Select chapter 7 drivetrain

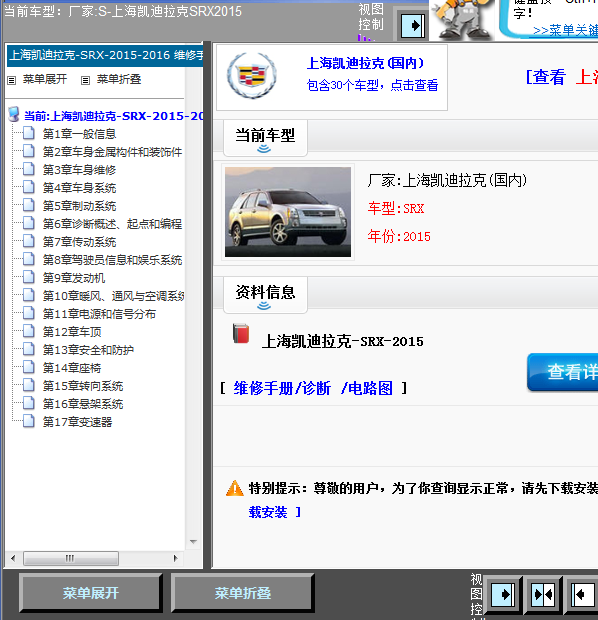79,242
